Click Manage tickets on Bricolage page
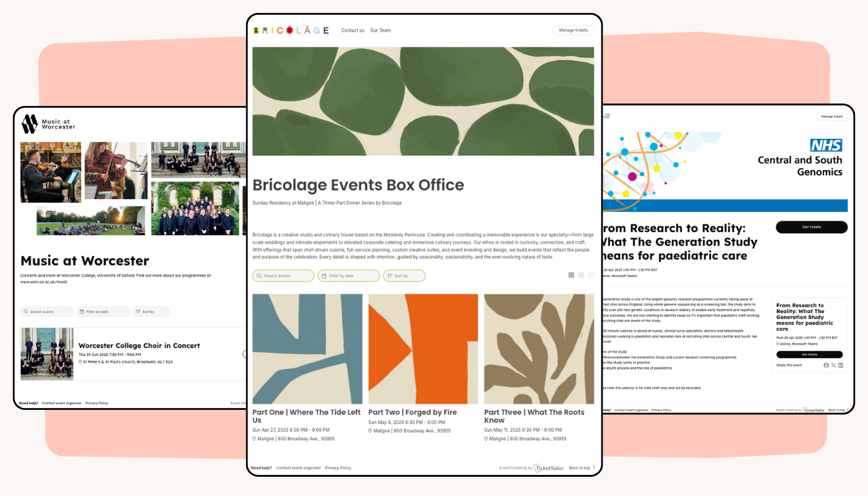 coord(573,29)
